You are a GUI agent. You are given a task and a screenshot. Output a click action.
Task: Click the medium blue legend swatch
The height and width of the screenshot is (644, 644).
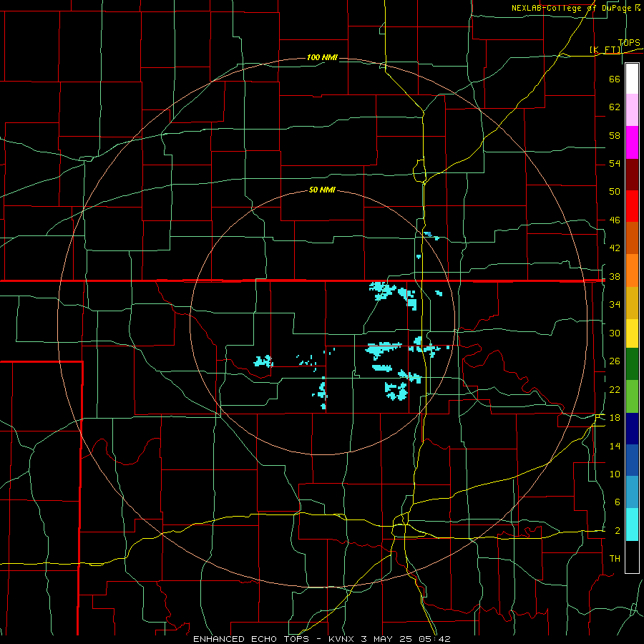click(632, 460)
